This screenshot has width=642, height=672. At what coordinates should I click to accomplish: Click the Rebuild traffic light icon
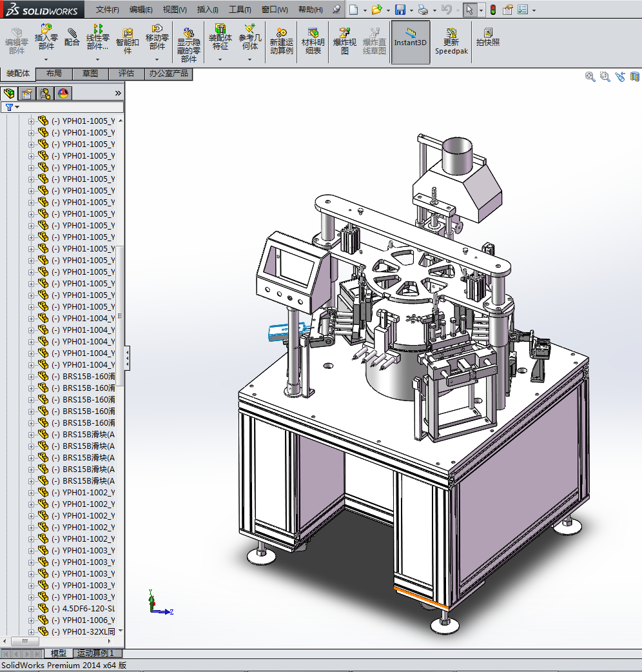coord(493,10)
